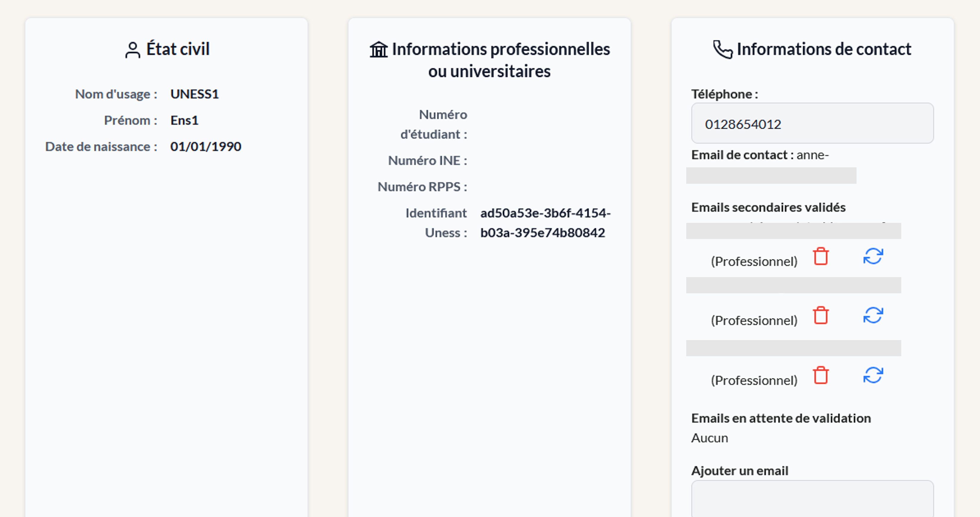Click the État civil heading

(178, 49)
